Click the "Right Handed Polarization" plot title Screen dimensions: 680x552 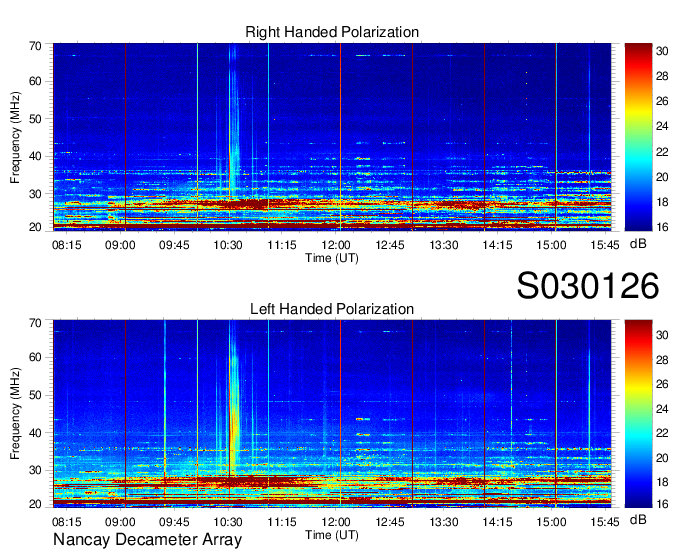click(332, 32)
